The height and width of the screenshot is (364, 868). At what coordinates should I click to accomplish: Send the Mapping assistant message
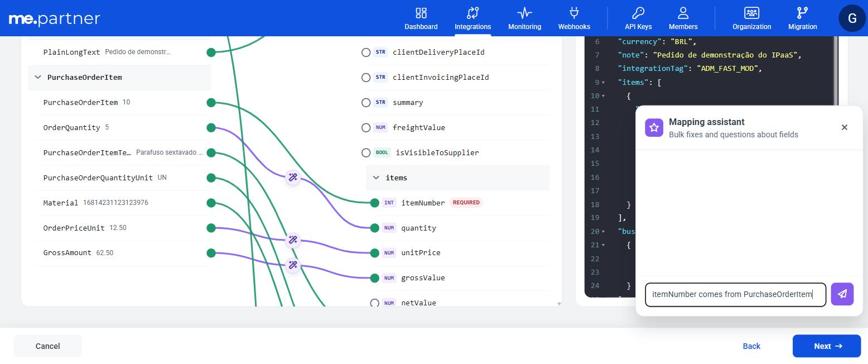[x=842, y=294]
